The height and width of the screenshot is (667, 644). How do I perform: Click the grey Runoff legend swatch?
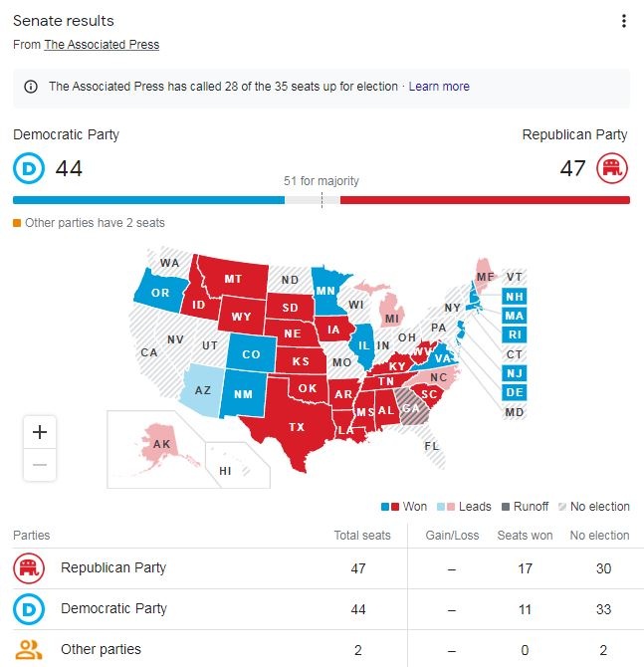point(506,507)
